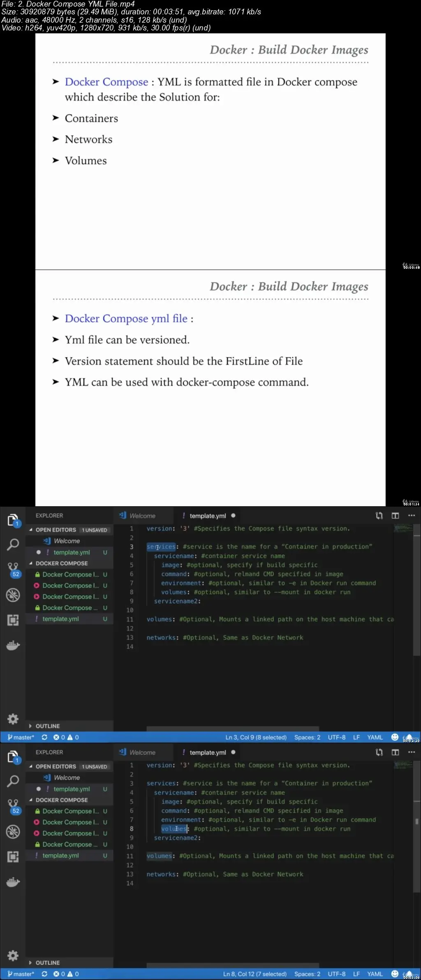The height and width of the screenshot is (980, 421).
Task: Collapse OPEN EDITORS section in upper VS Code frame
Action: [x=69, y=530]
